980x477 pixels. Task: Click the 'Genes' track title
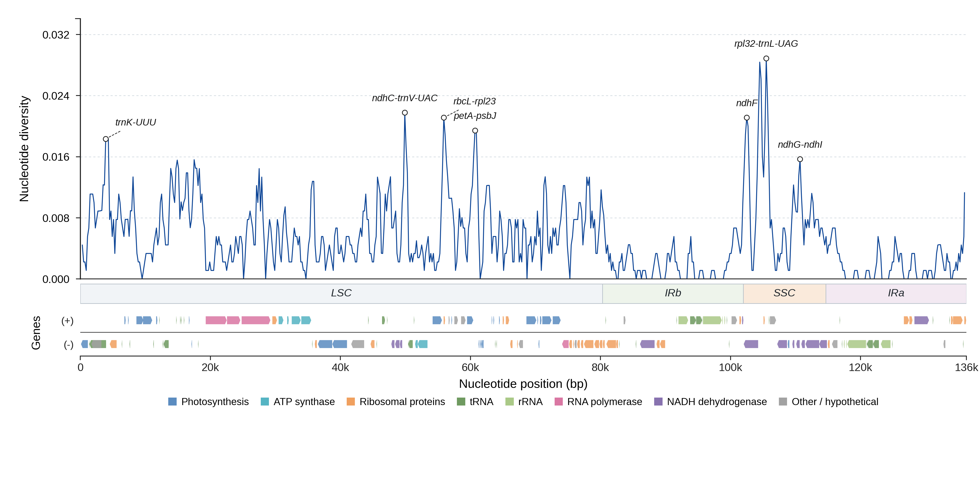(36, 333)
